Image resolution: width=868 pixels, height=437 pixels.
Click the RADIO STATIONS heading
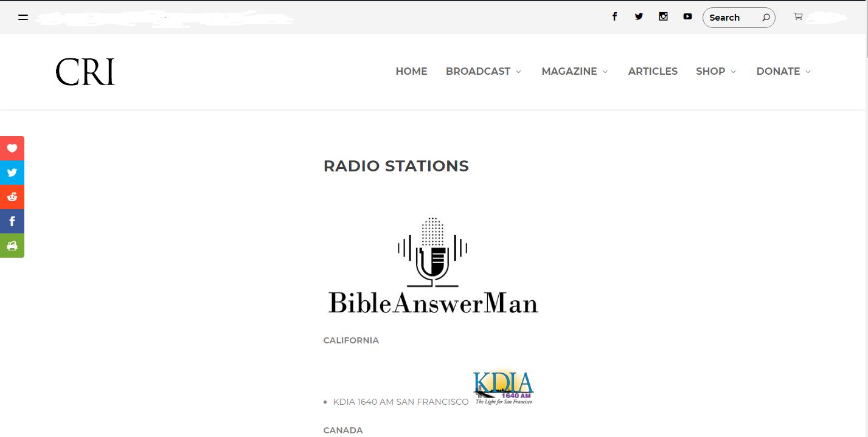396,166
